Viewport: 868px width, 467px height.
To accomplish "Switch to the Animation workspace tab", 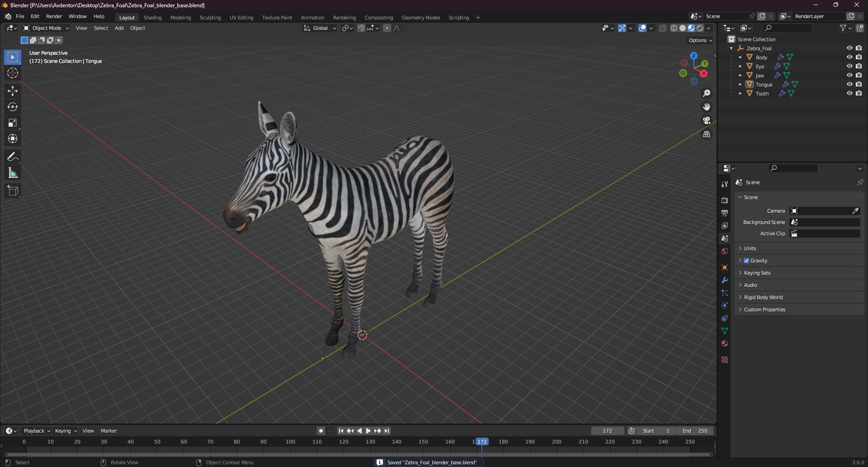I will (312, 18).
